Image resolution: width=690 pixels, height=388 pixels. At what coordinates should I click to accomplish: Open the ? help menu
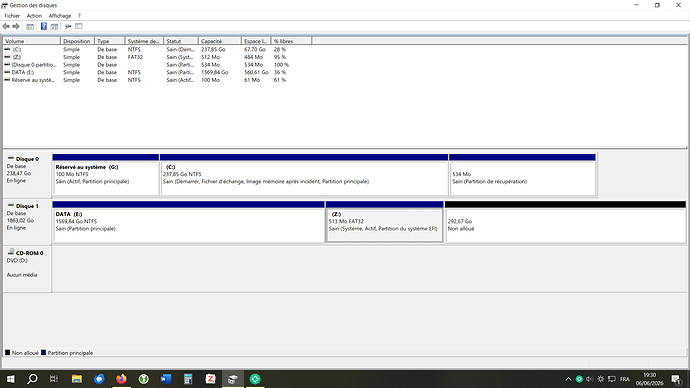[x=79, y=16]
